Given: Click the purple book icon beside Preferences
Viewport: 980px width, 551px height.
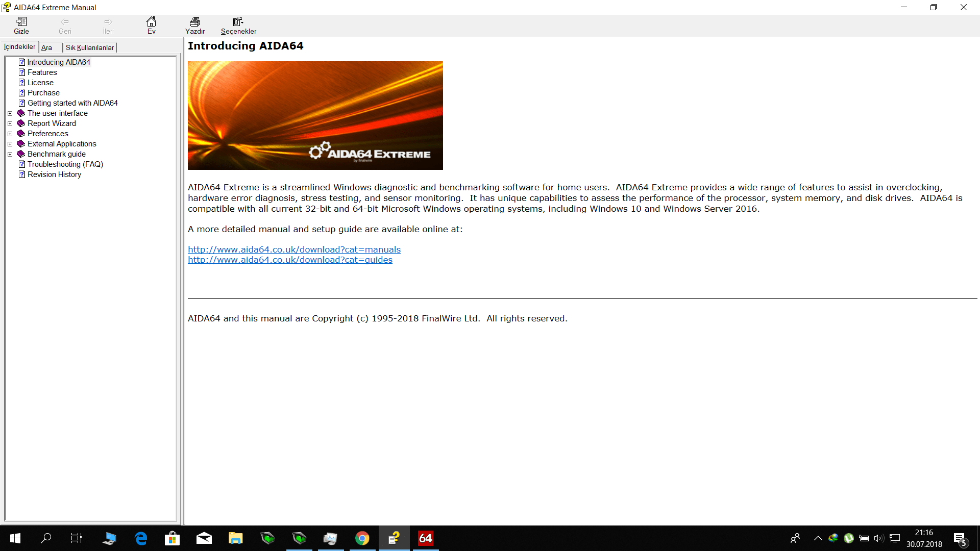Looking at the screenshot, I should 21,134.
